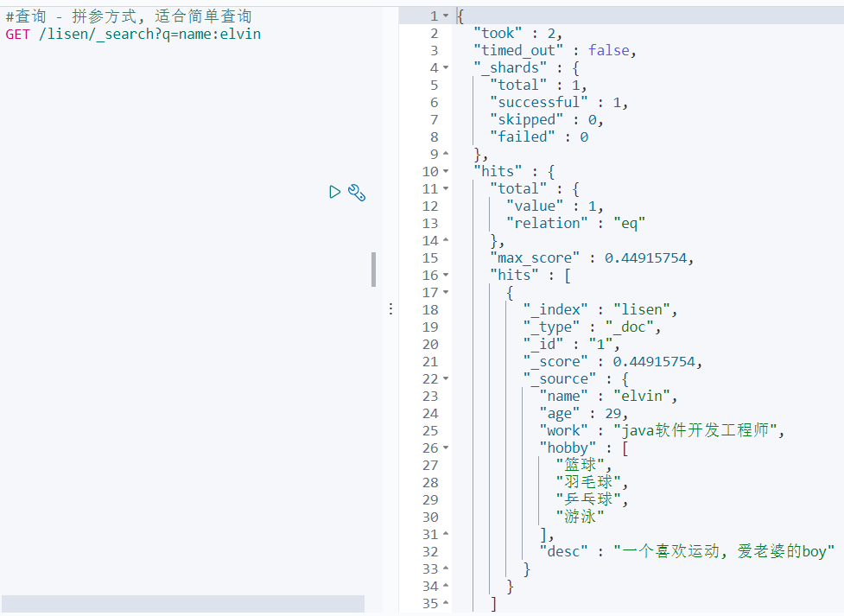Click the GET request line
This screenshot has height=616, width=844.
coord(133,35)
